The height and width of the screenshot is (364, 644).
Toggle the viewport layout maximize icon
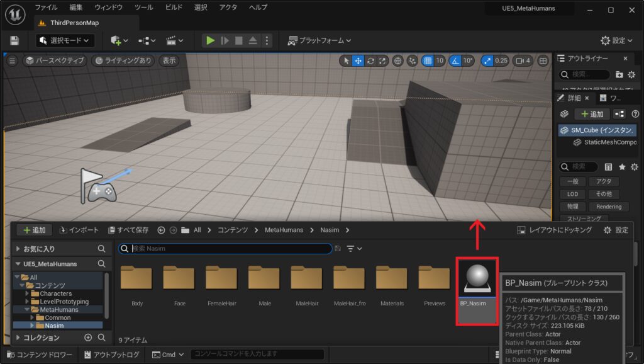(543, 61)
